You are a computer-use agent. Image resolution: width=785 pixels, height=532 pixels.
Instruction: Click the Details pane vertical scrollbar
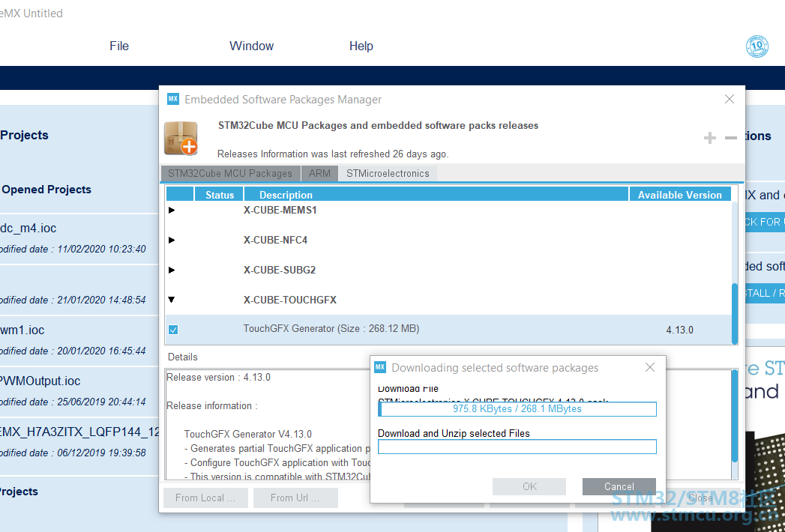[735, 415]
